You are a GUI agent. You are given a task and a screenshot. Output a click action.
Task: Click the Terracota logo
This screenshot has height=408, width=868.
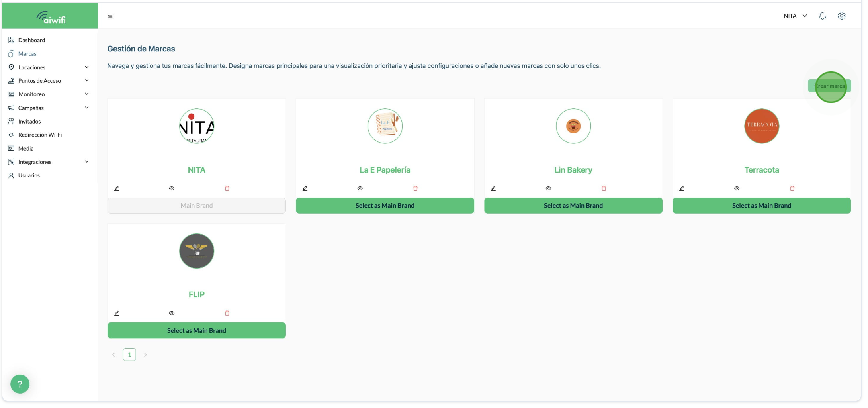pyautogui.click(x=762, y=126)
